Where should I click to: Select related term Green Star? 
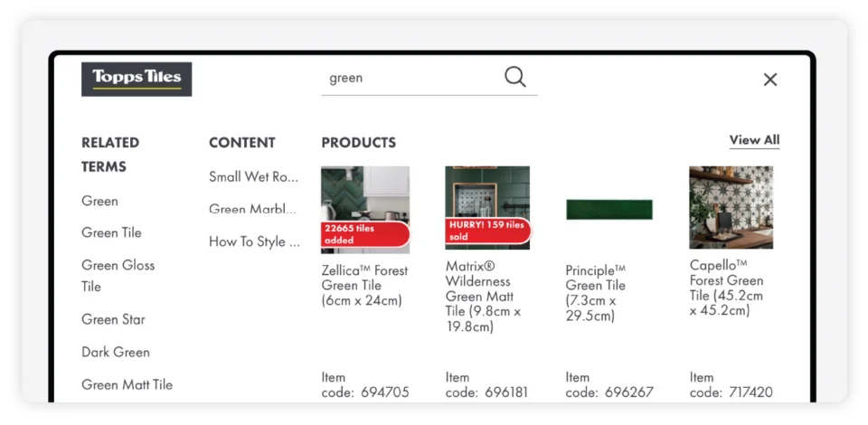coord(113,319)
